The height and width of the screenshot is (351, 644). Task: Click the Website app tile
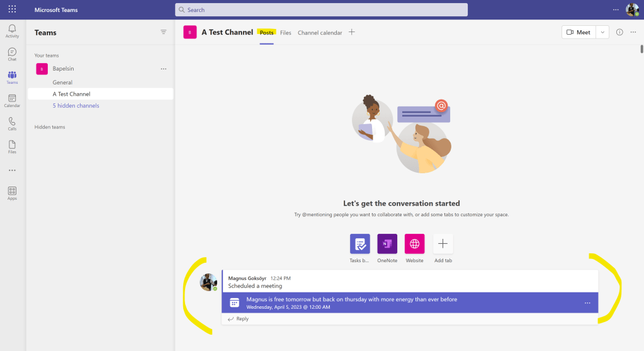tap(414, 244)
